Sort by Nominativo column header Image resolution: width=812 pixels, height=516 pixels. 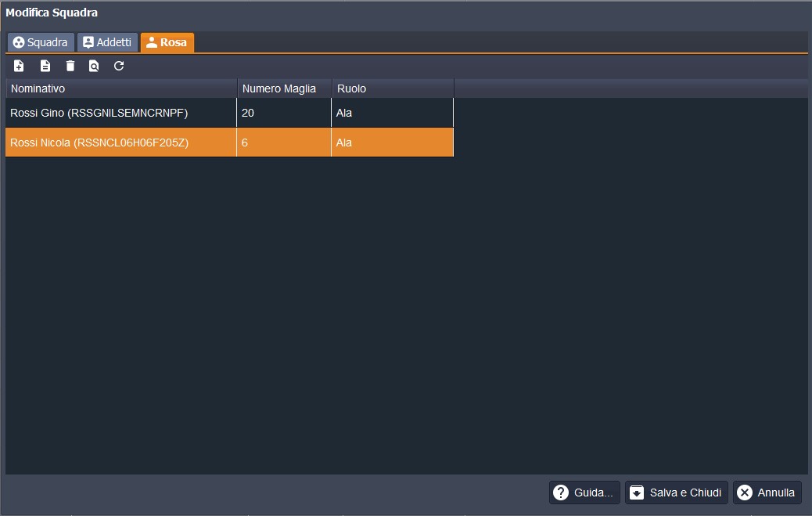pos(121,88)
